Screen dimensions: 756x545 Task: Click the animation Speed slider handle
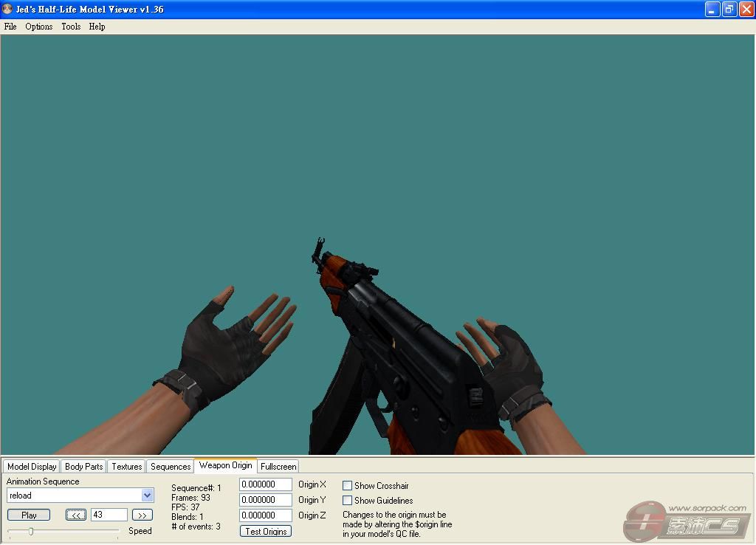pyautogui.click(x=31, y=531)
